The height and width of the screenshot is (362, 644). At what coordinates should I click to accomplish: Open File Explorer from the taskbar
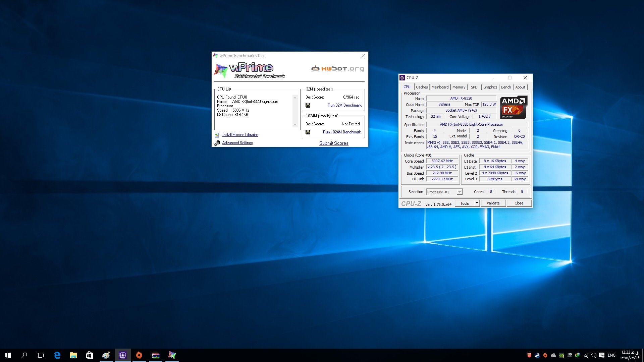tap(73, 355)
